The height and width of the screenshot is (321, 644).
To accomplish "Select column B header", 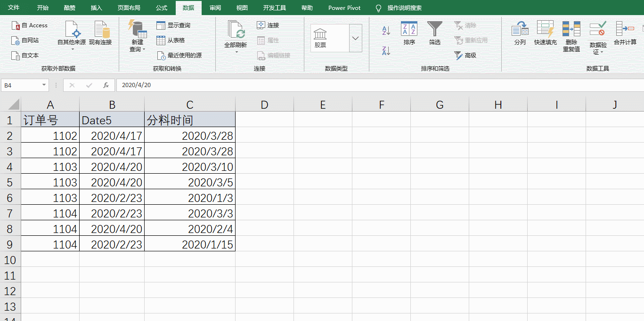I will point(112,104).
